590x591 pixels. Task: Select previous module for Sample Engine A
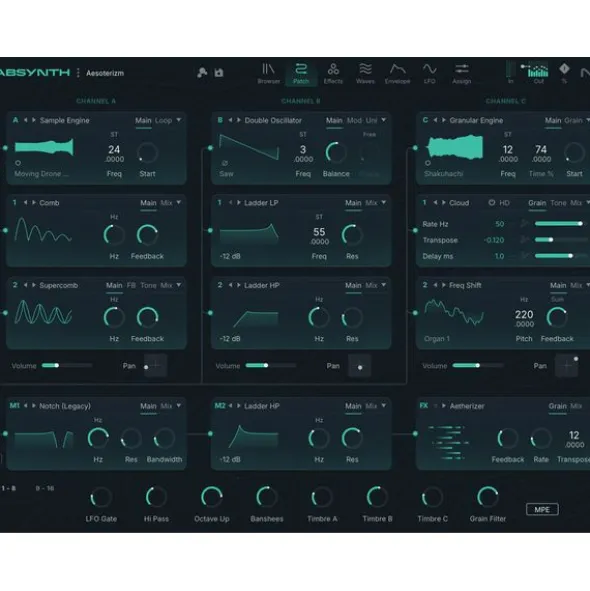[26, 120]
